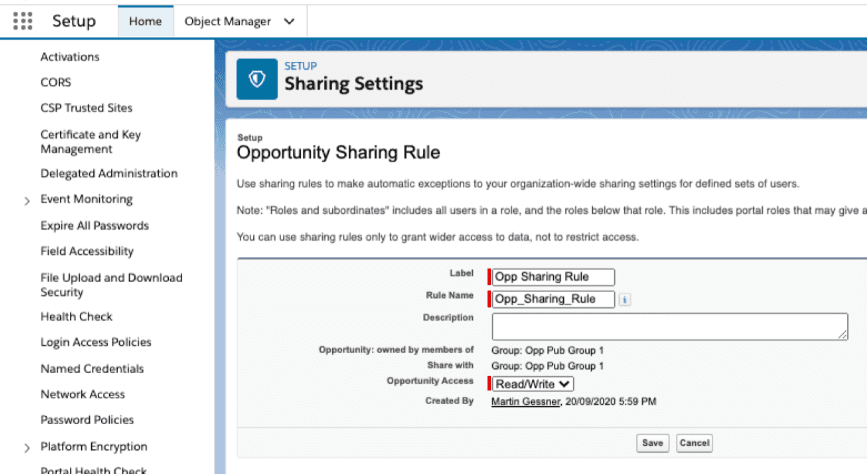867x474 pixels.
Task: Save the sharing rule
Action: pyautogui.click(x=652, y=443)
